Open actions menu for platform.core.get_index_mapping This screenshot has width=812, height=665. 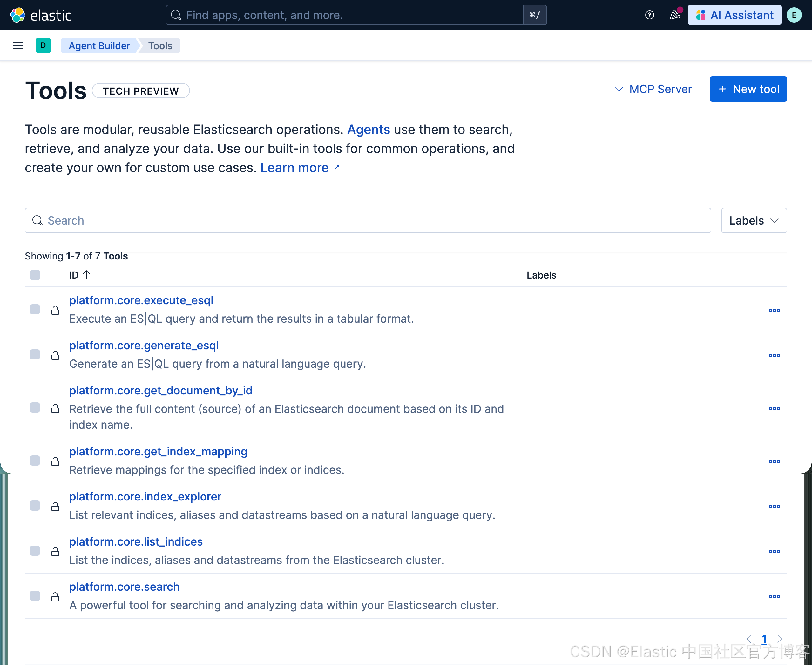[774, 461]
